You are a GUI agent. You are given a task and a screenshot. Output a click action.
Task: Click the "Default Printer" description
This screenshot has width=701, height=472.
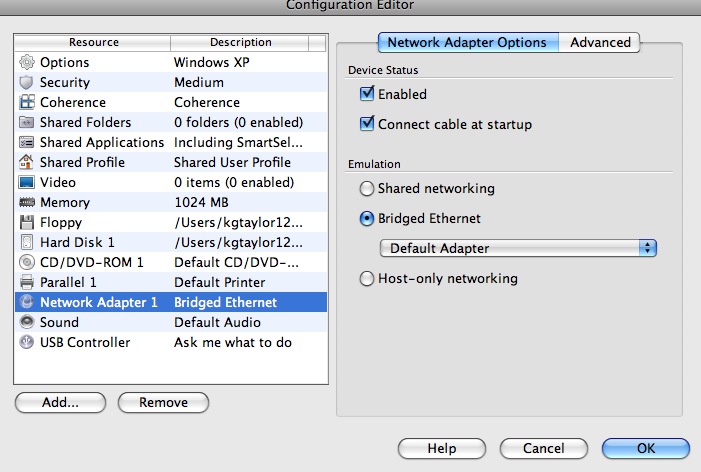click(x=220, y=282)
